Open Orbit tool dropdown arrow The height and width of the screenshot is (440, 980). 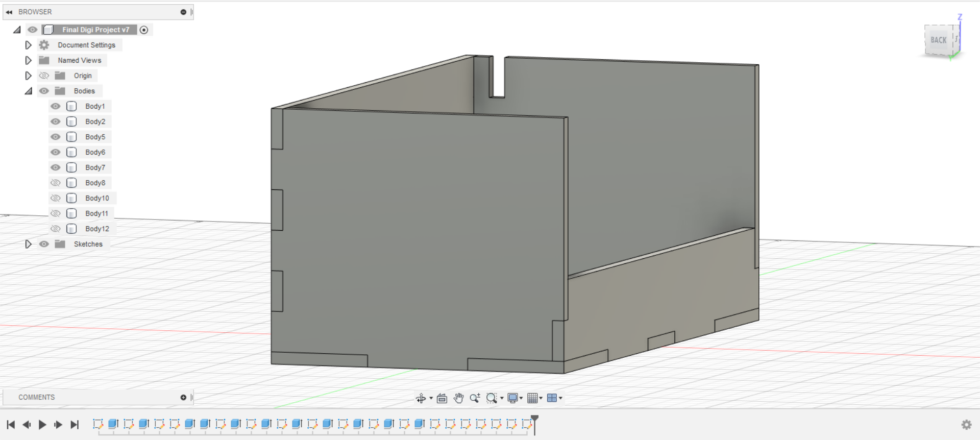click(431, 398)
